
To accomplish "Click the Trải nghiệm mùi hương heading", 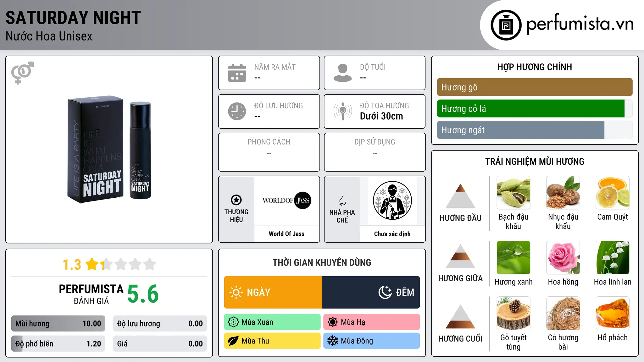I will tap(535, 162).
